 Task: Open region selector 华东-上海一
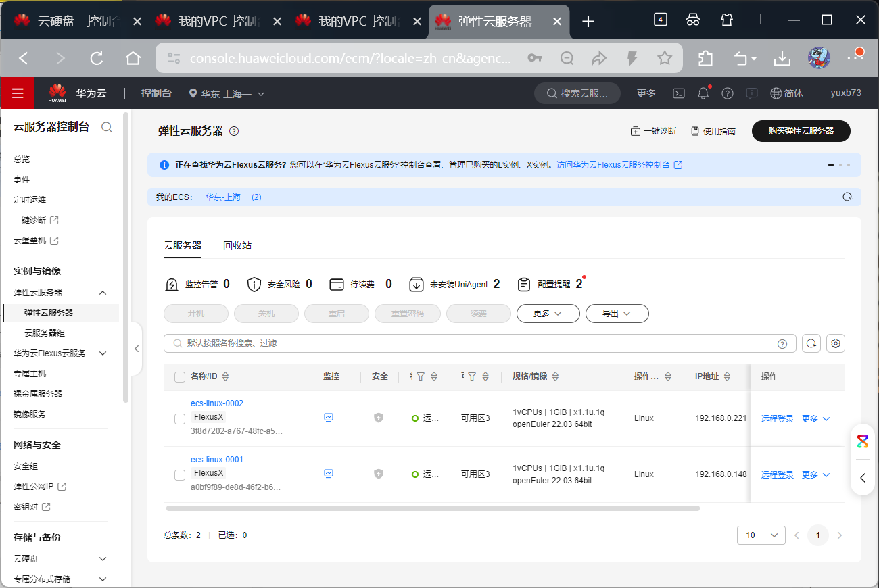pos(227,93)
